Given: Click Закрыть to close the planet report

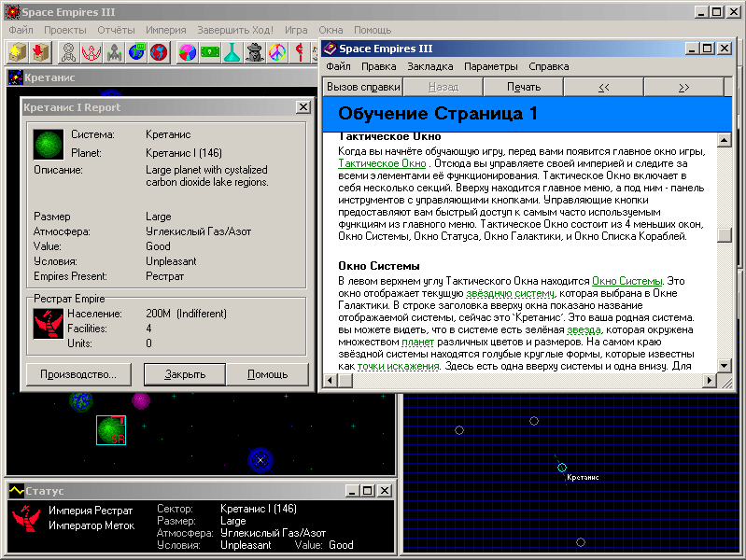Looking at the screenshot, I should tap(184, 374).
